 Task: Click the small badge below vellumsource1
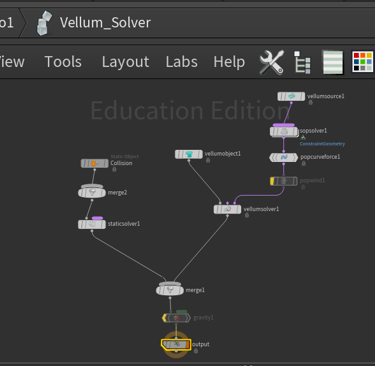[311, 102]
